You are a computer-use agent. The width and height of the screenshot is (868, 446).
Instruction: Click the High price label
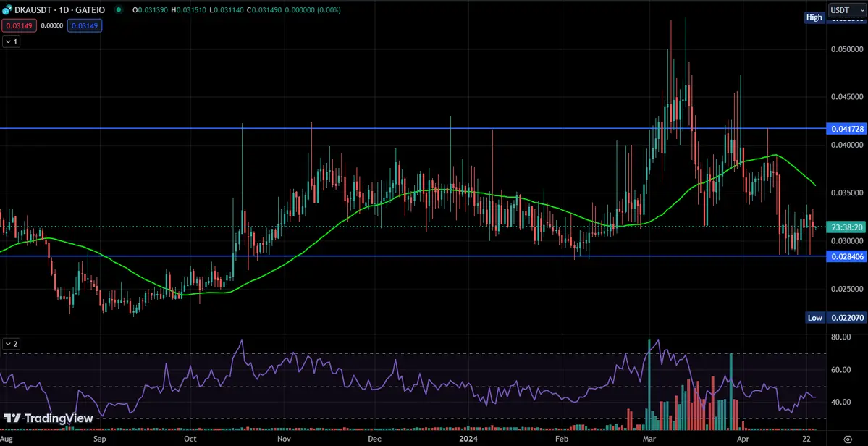pyautogui.click(x=814, y=17)
